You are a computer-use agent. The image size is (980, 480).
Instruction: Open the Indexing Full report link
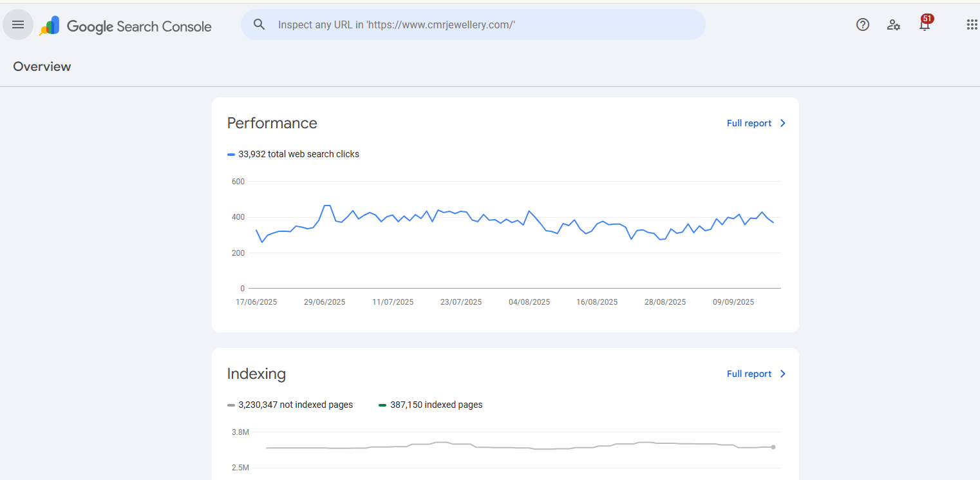pyautogui.click(x=749, y=374)
